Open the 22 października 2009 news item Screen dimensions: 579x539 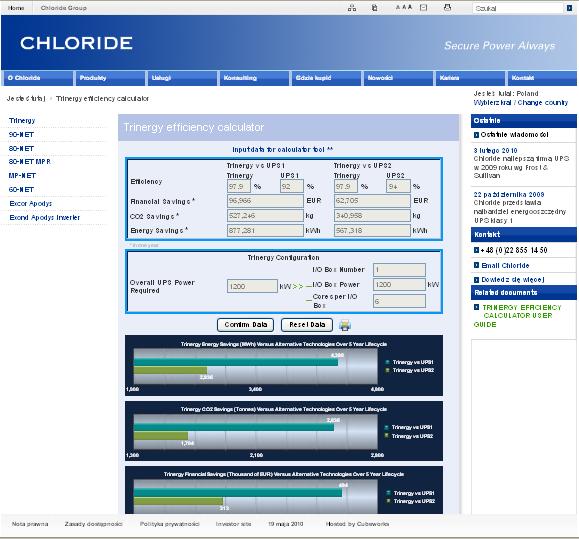(509, 195)
